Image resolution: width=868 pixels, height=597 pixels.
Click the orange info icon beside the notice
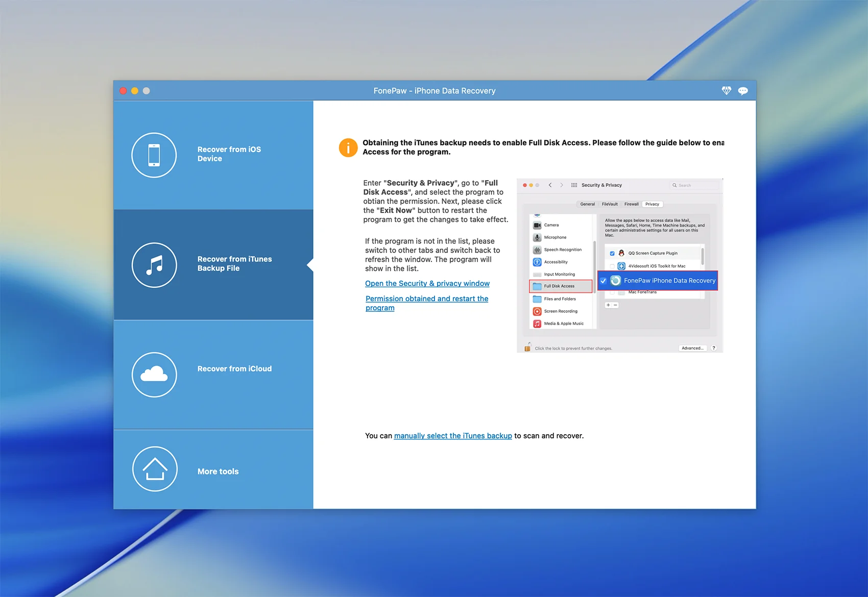coord(348,148)
